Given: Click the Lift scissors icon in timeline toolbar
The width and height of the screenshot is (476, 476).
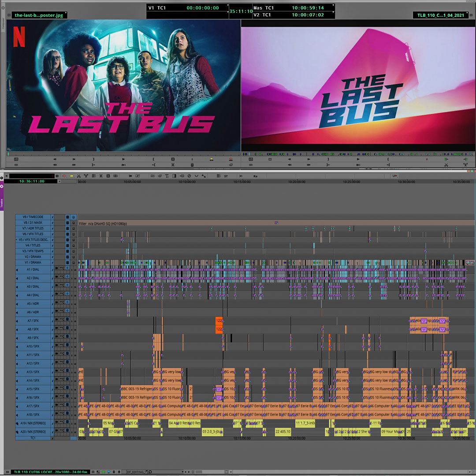Looking at the screenshot, I should [78, 176].
